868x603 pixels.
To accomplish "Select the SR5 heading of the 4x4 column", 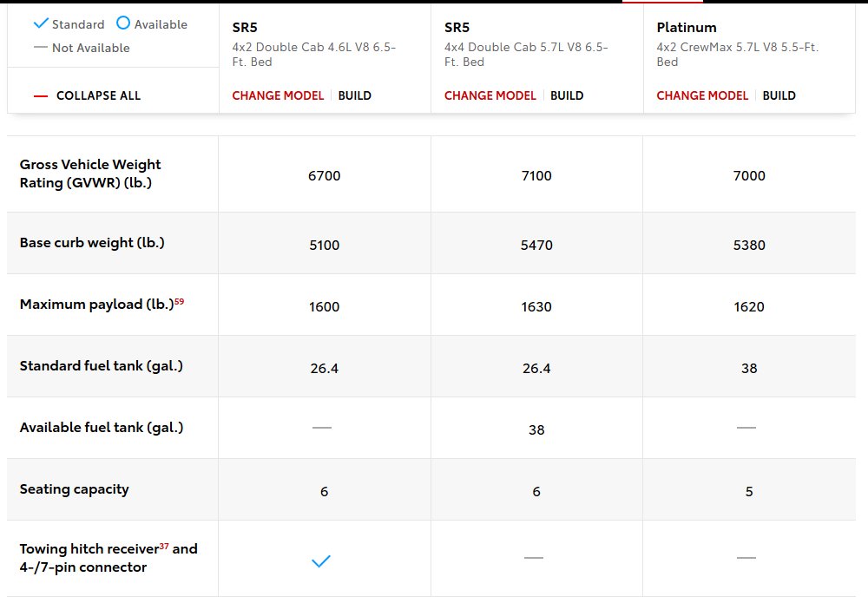I will 457,27.
